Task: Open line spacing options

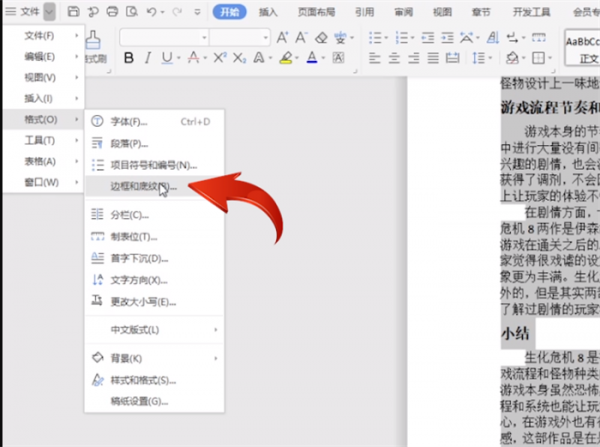Action: (x=479, y=59)
